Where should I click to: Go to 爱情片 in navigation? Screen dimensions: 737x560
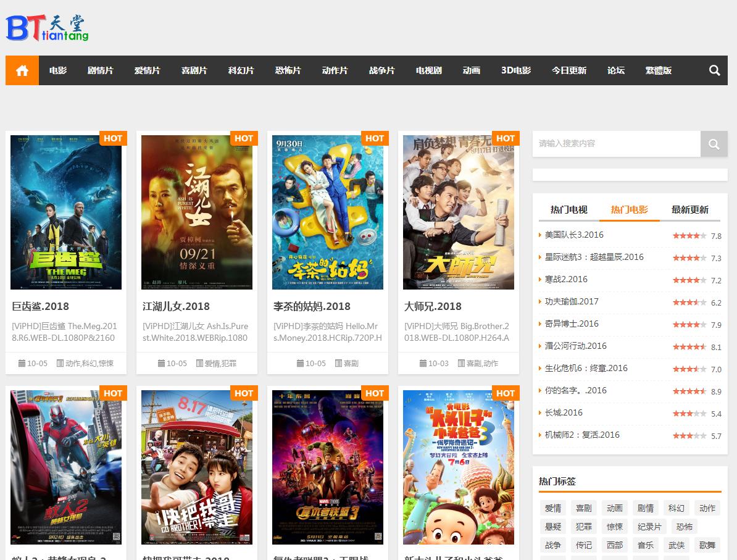pyautogui.click(x=147, y=70)
